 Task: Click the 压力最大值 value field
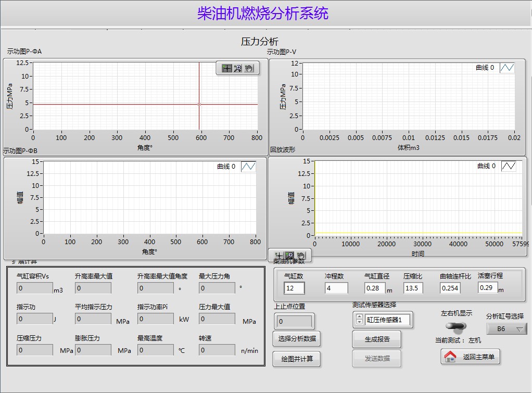pyautogui.click(x=217, y=319)
